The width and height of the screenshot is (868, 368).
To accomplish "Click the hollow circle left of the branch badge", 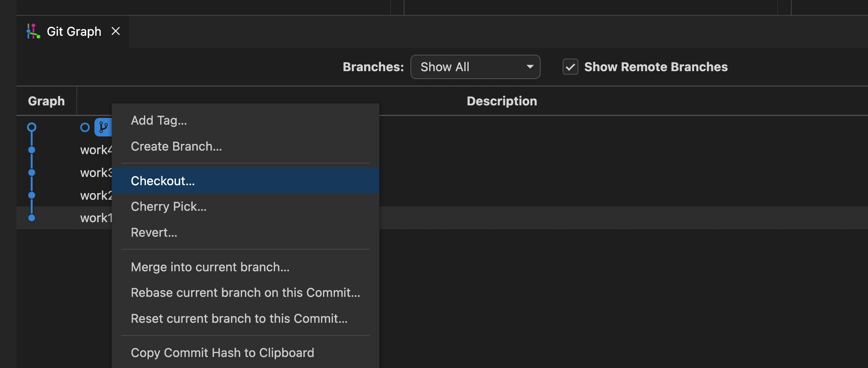I will tap(84, 127).
